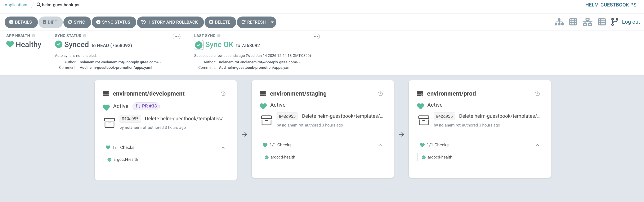Viewport: 644px width, 202px height.
Task: Click the archive box icon in prod
Action: 424,120
